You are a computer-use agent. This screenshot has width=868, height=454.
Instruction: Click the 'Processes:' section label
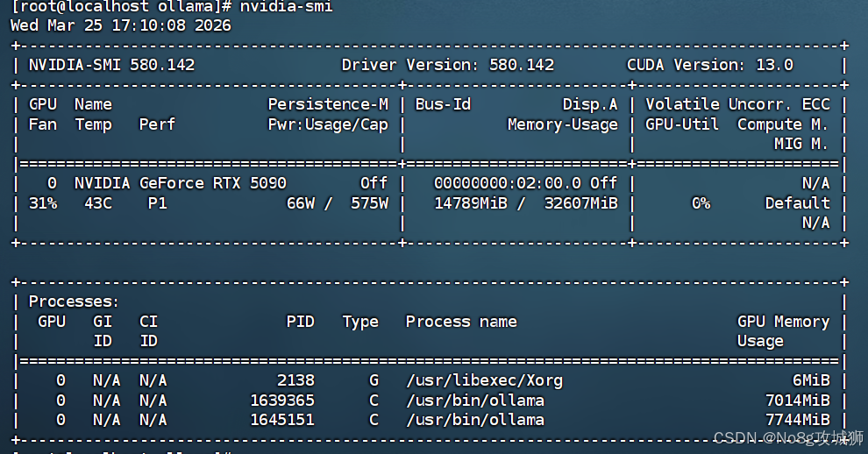[x=74, y=301]
